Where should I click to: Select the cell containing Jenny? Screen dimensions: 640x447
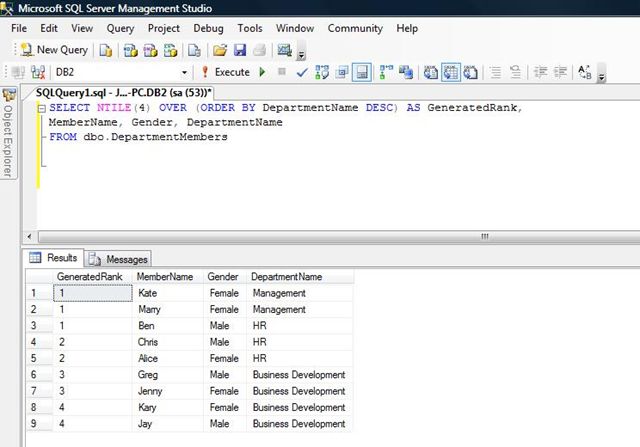pos(168,391)
